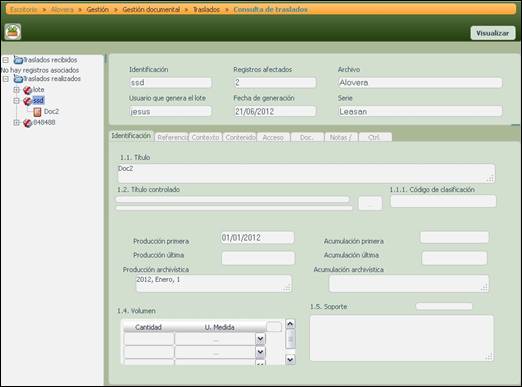Go to Gestión documental breadcrumb
This screenshot has width=522, height=387.
pyautogui.click(x=151, y=9)
